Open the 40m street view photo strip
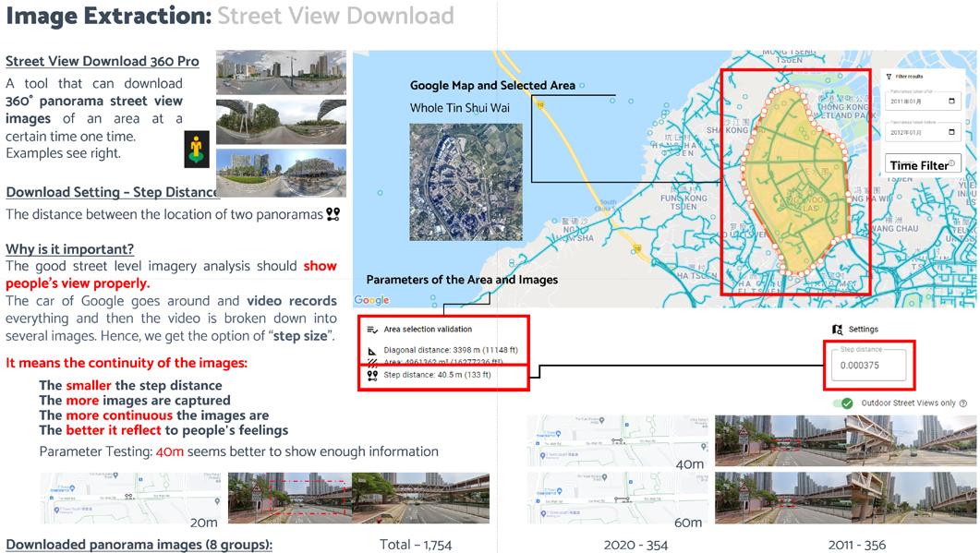Screen dimensions: 980x553 tap(846, 440)
